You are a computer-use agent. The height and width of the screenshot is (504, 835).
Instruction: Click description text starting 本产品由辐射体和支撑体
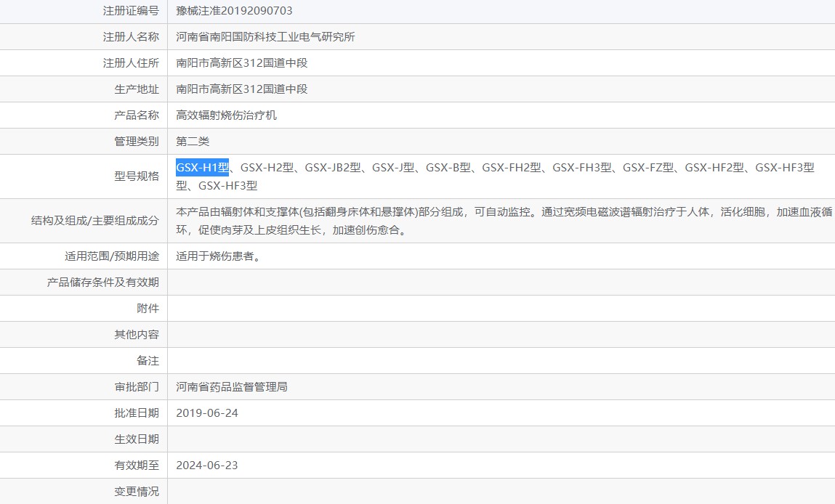point(504,212)
